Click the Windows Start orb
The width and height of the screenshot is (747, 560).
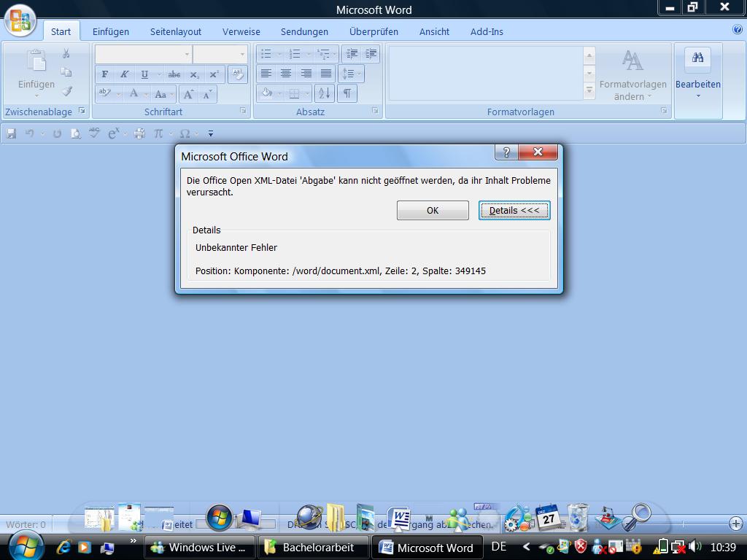click(x=26, y=545)
